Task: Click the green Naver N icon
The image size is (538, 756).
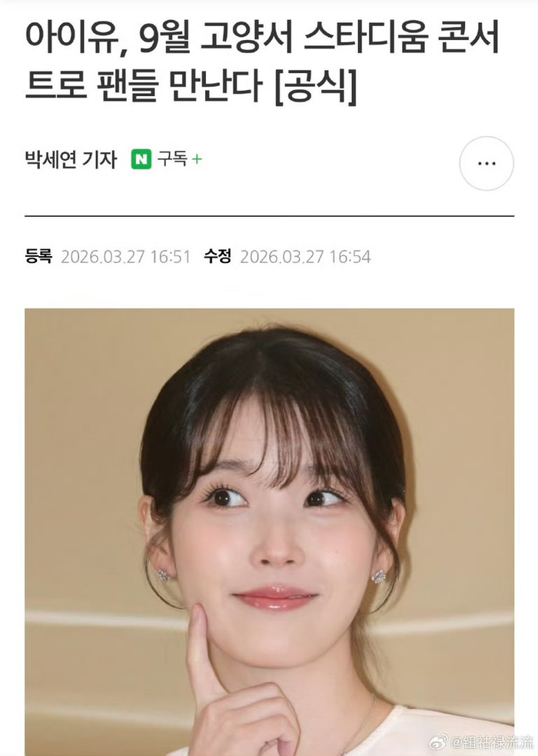Action: coord(141,159)
